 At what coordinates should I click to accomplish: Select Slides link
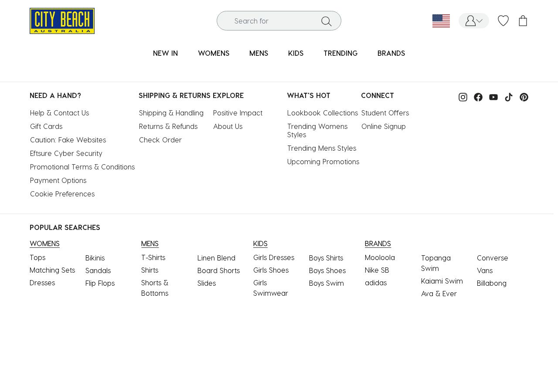[207, 283]
